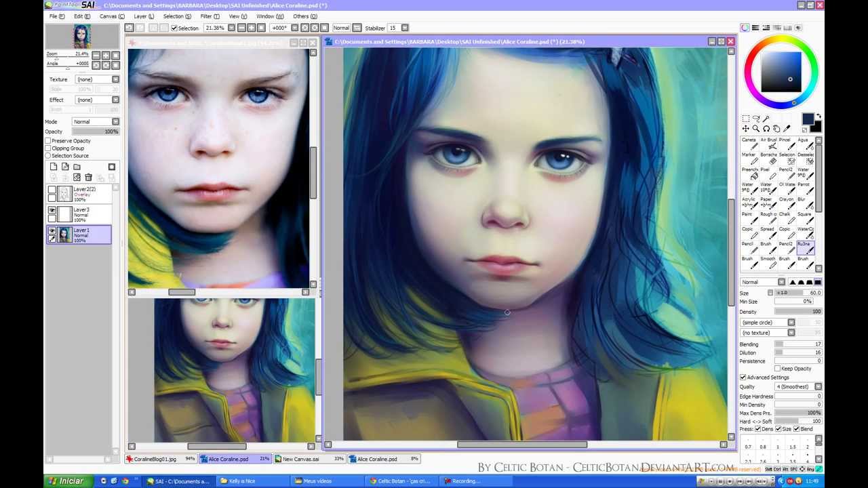Select the Selection Source radio button
This screenshot has height=488, width=868.
click(48, 156)
